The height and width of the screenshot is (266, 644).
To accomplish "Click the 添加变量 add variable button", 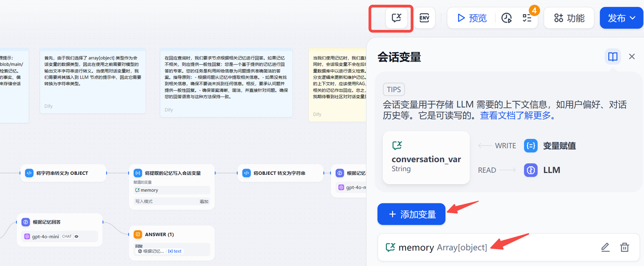I will [411, 214].
